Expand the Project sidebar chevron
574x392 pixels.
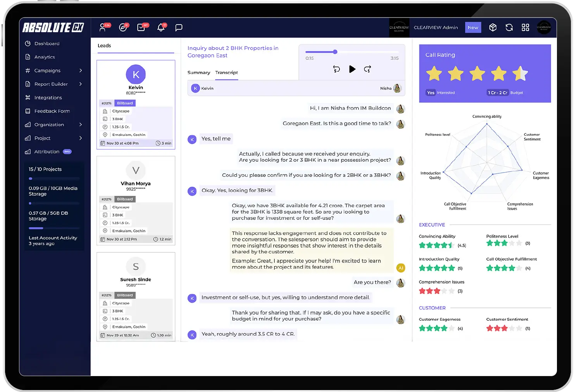point(81,138)
